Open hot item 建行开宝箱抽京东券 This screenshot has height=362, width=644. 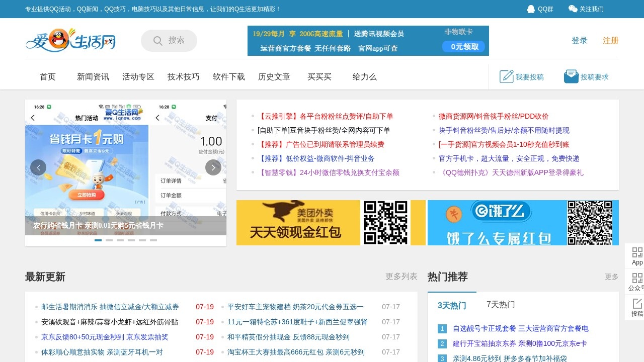tap(520, 343)
